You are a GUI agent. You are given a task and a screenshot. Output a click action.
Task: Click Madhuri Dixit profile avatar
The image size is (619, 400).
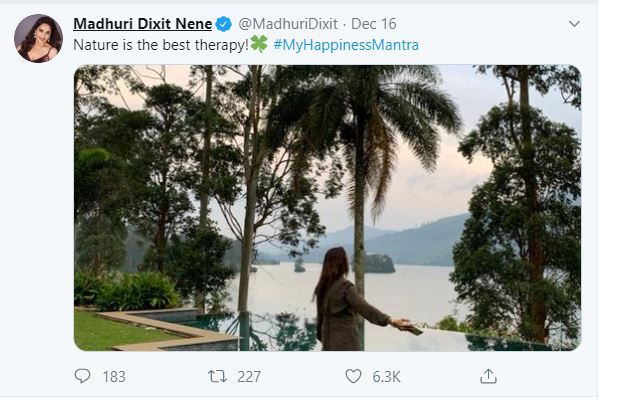coord(38,38)
